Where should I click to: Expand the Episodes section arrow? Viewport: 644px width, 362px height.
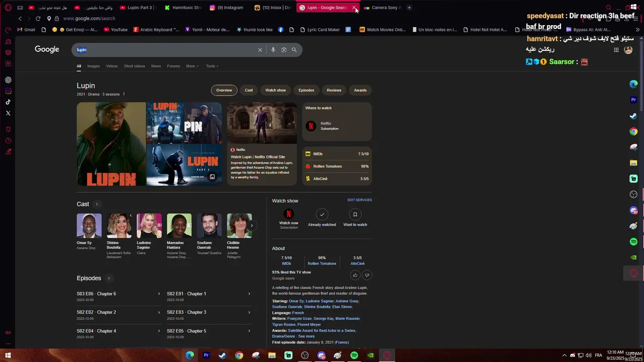(109, 278)
